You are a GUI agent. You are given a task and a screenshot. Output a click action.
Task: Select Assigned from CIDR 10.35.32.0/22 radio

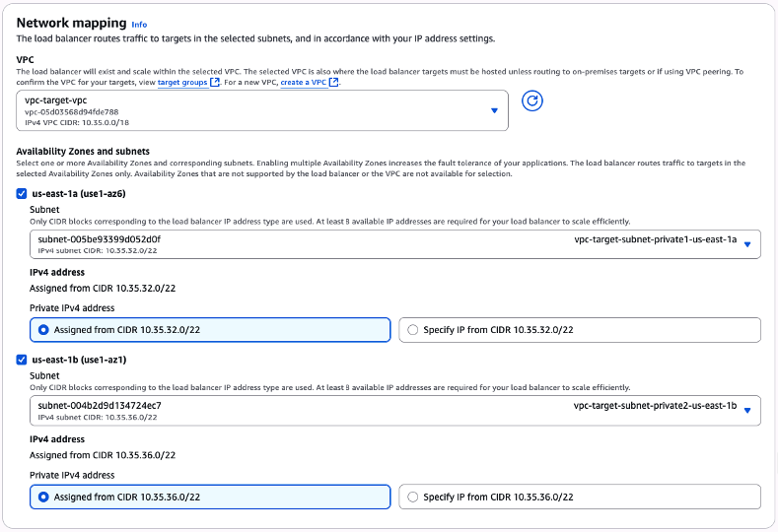(42, 330)
